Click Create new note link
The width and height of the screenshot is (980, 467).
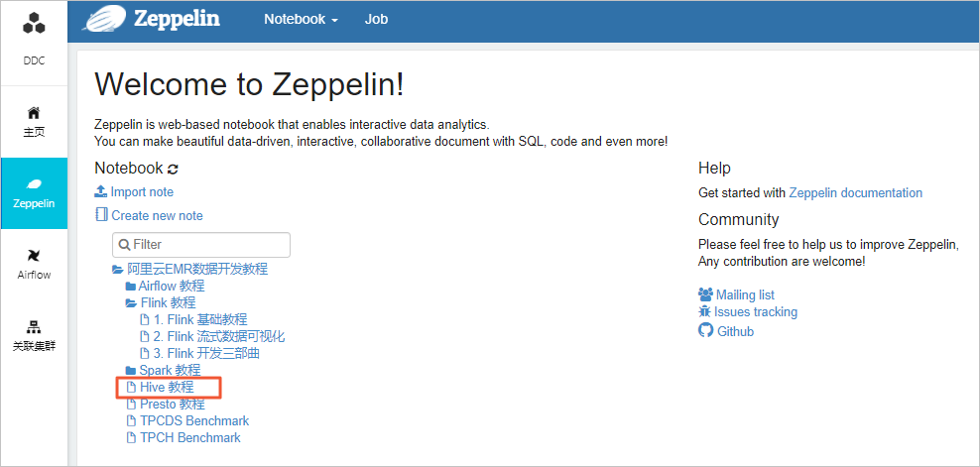click(x=157, y=216)
